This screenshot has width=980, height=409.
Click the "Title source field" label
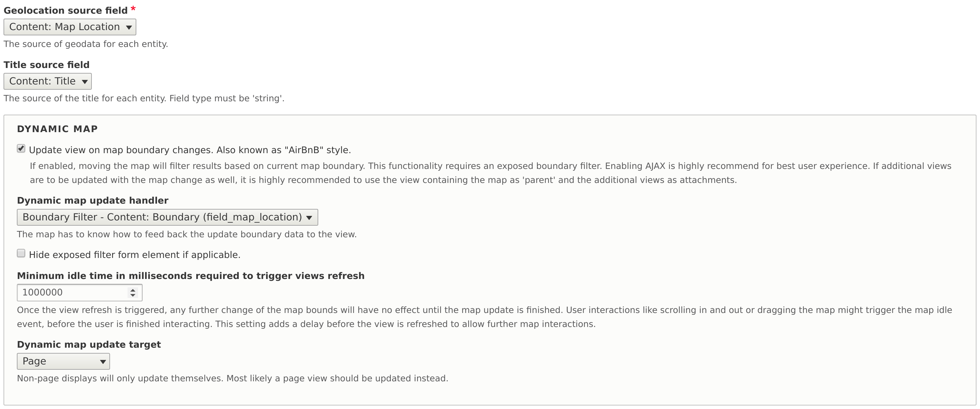click(46, 65)
